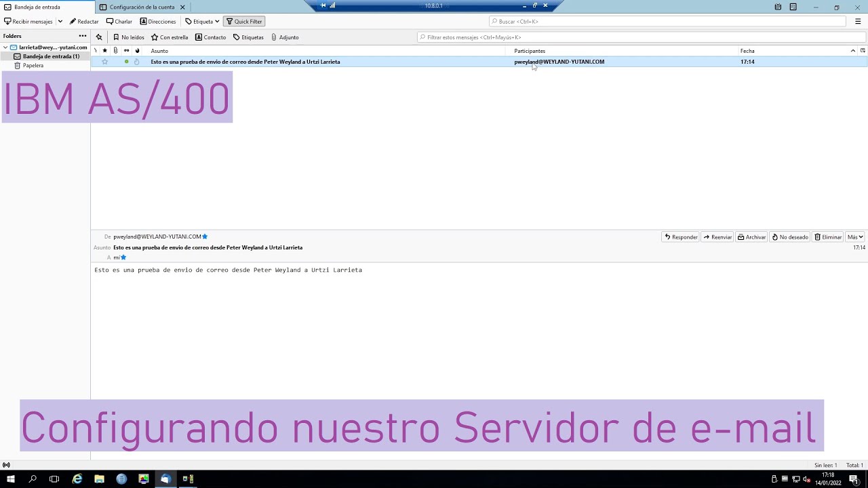868x488 pixels.
Task: Close the Configuración de la cuenta tab
Action: point(182,7)
